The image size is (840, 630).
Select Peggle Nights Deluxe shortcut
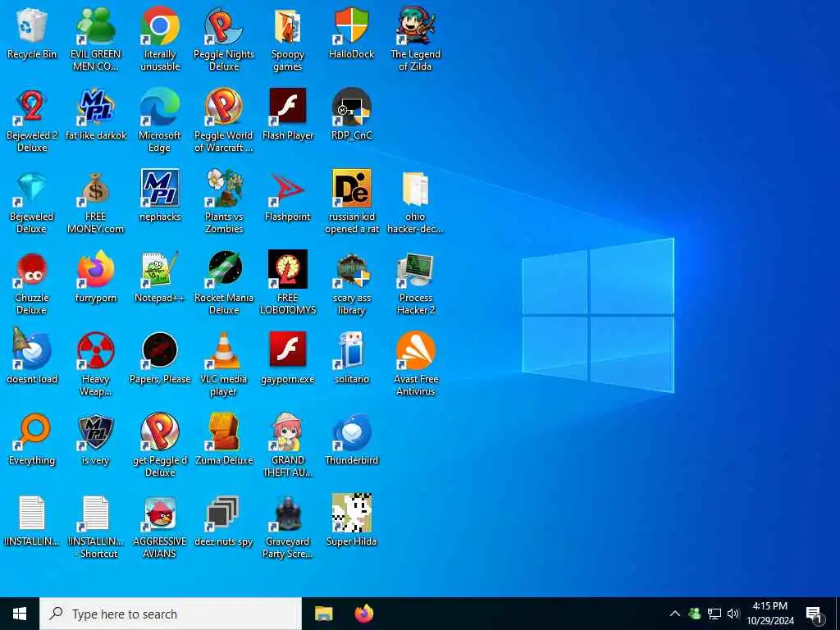click(224, 25)
